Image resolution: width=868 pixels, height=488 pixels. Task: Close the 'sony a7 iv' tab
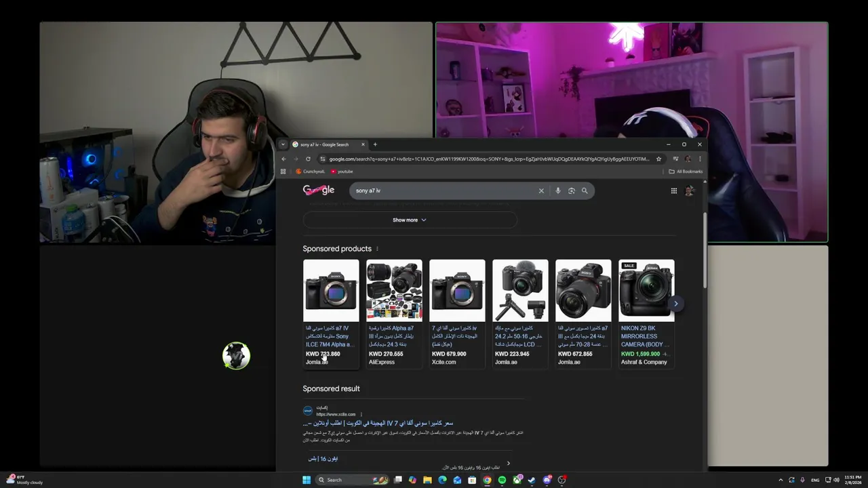point(363,144)
